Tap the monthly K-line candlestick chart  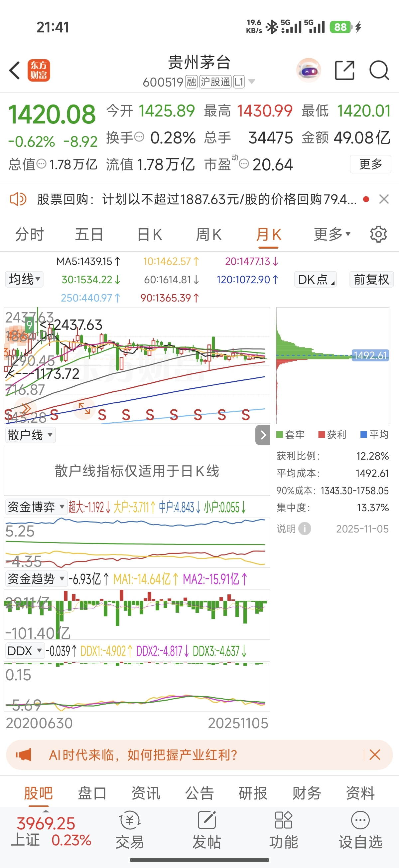pos(137,365)
